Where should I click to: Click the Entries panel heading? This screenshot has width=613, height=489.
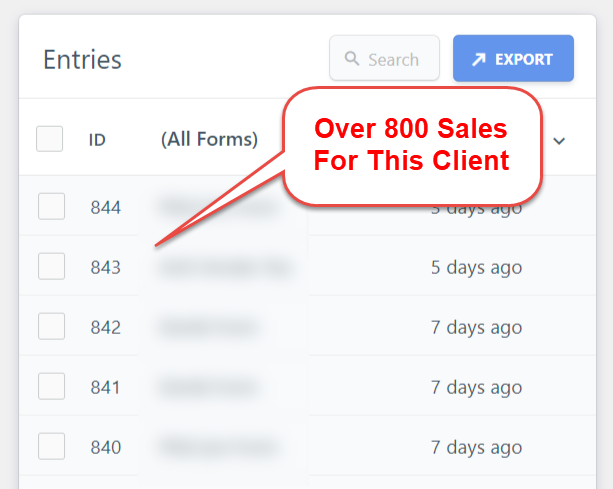82,60
